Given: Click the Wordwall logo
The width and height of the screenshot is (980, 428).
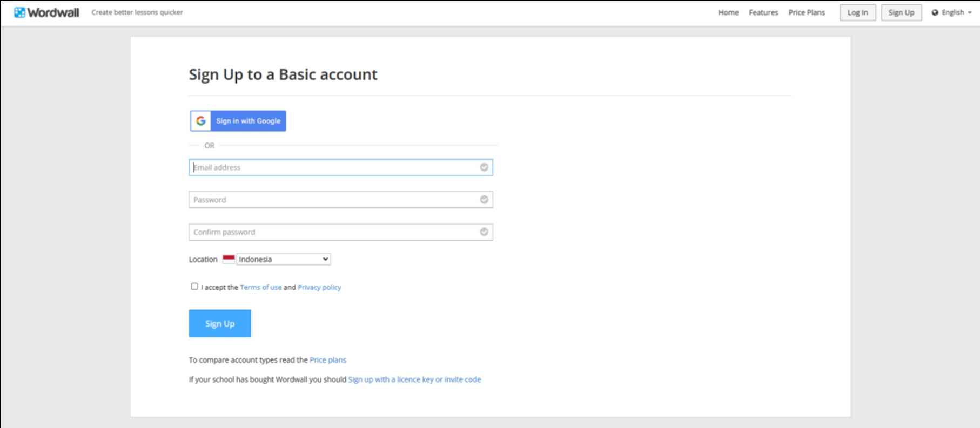Looking at the screenshot, I should pos(46,12).
